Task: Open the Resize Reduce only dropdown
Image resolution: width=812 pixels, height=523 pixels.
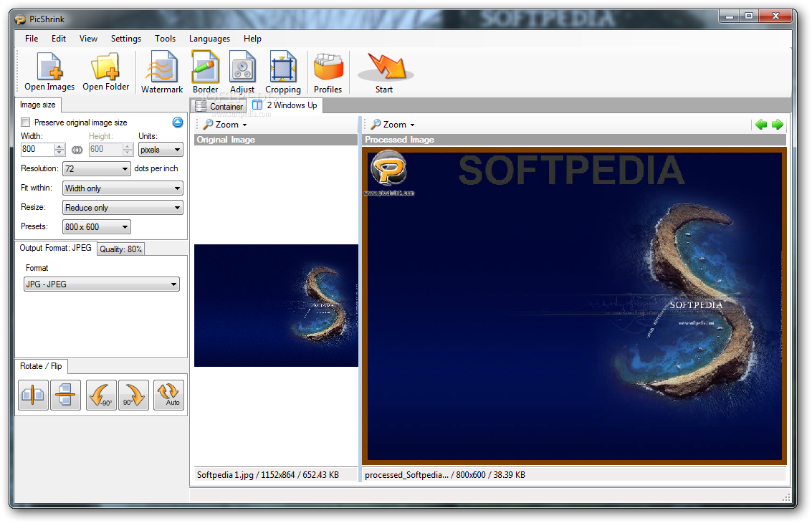Action: [123, 208]
